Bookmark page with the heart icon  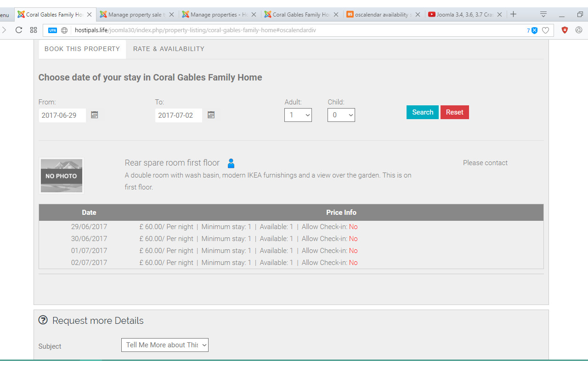pos(546,30)
